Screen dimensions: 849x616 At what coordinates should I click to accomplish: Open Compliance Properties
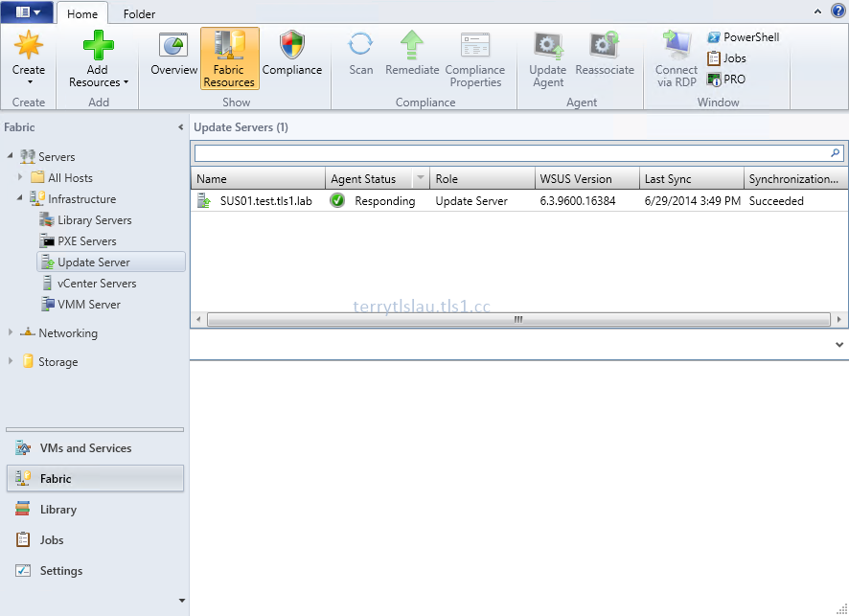click(x=475, y=57)
